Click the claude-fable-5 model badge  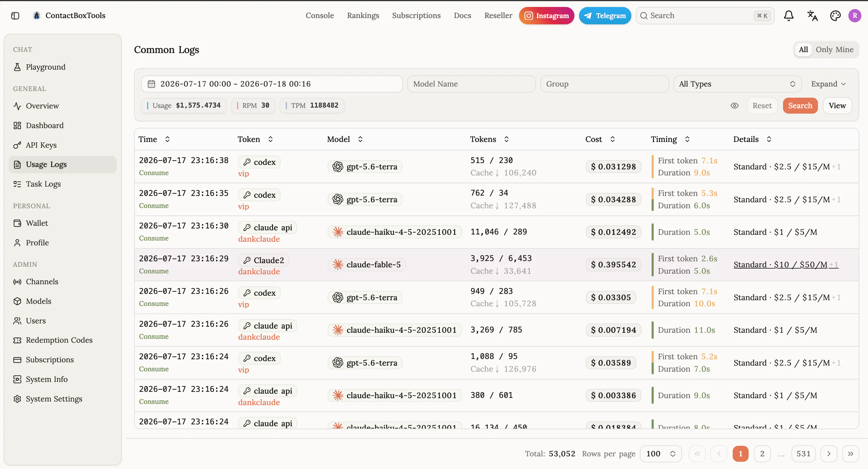pos(366,265)
